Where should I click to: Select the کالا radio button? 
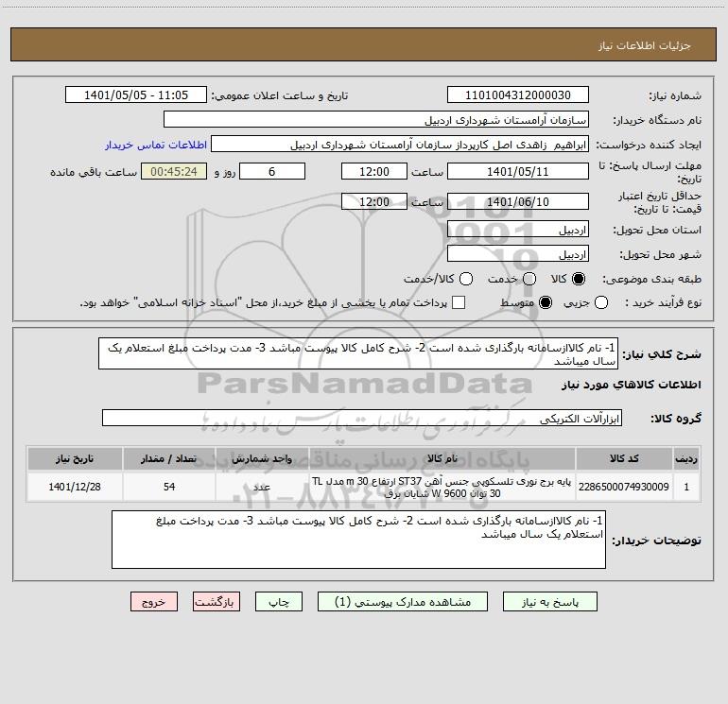pos(579,279)
